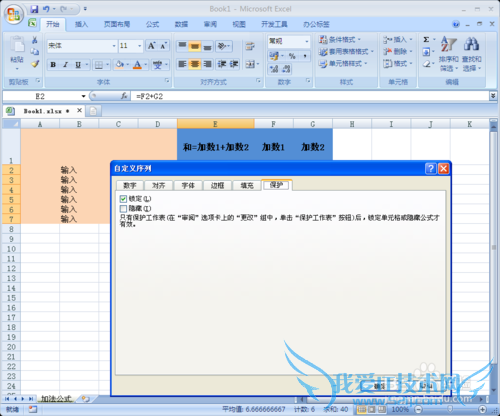Image resolution: width=500 pixels, height=416 pixels.
Task: Center text horizontally
Action: 195,64
